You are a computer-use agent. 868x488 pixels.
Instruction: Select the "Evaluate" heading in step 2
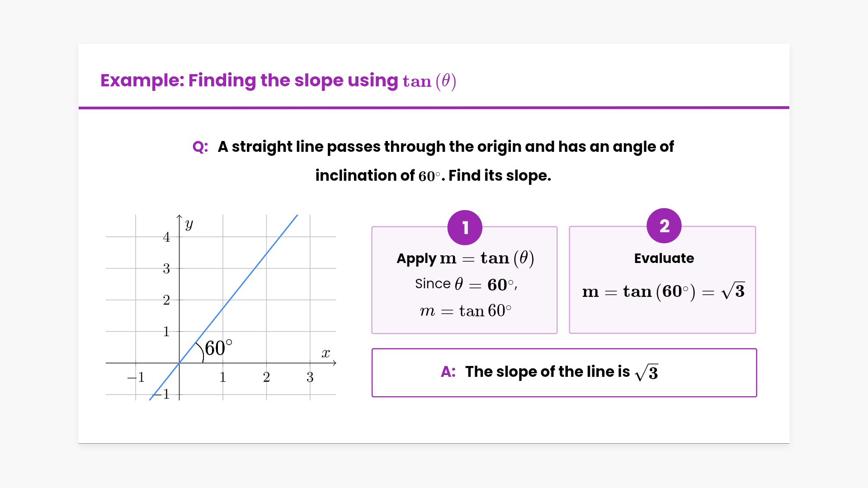click(x=664, y=258)
